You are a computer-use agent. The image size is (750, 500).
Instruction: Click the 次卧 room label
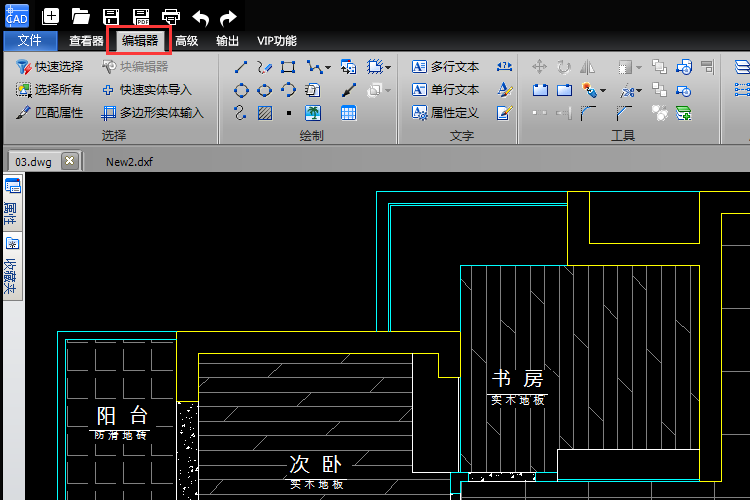(316, 464)
